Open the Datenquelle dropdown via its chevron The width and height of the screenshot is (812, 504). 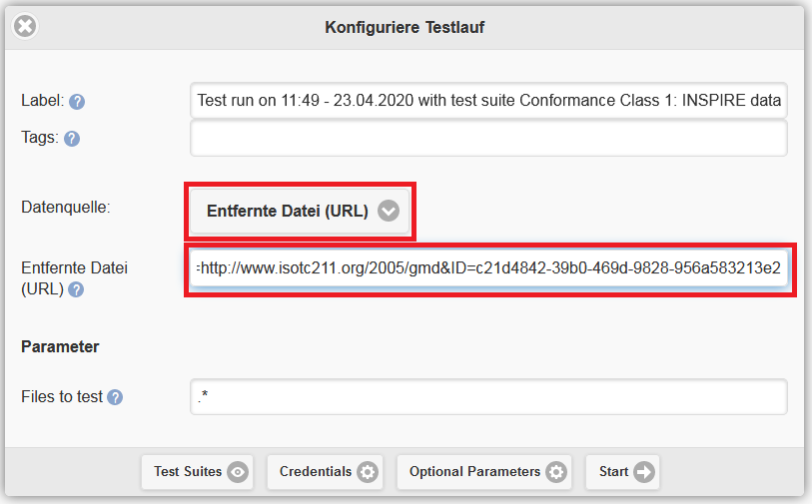coord(389,211)
